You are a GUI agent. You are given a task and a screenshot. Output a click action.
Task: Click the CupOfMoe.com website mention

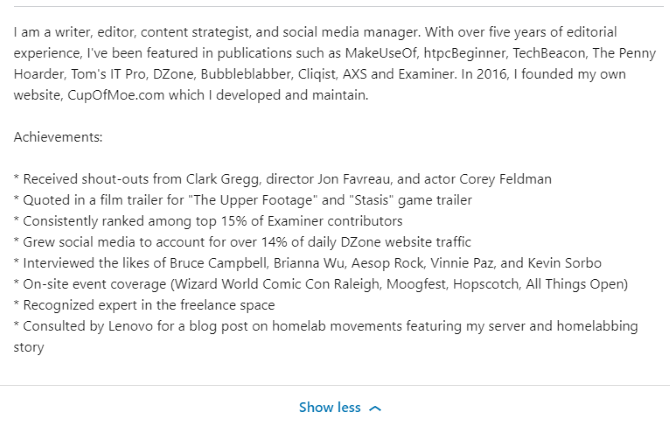[x=116, y=95]
